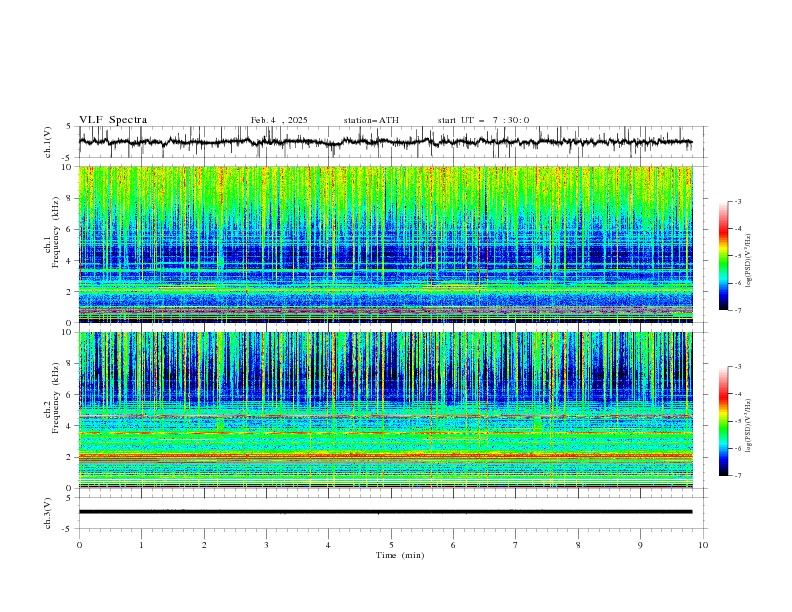Click the "-7" tick on ch.1 colorbar
Image resolution: width=792 pixels, height=612 pixels.
738,310
